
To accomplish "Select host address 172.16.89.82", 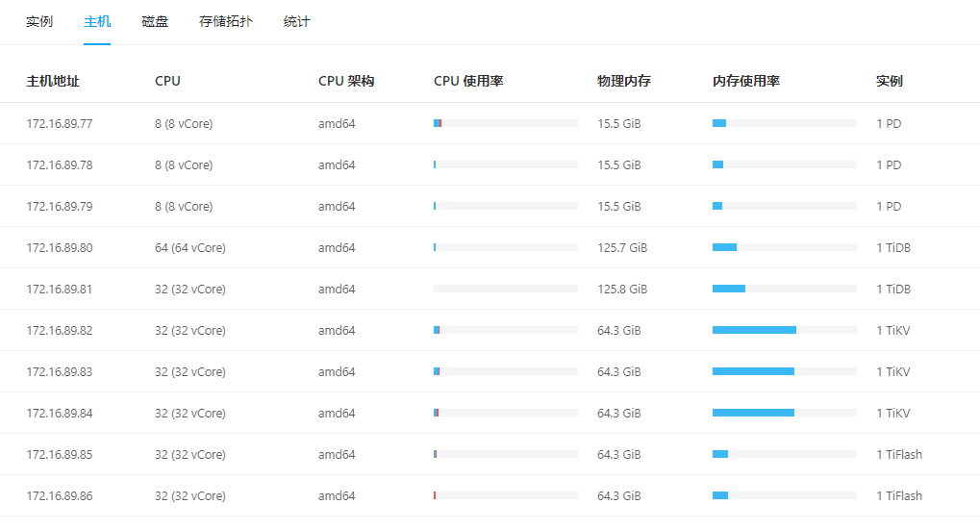I will (x=60, y=330).
